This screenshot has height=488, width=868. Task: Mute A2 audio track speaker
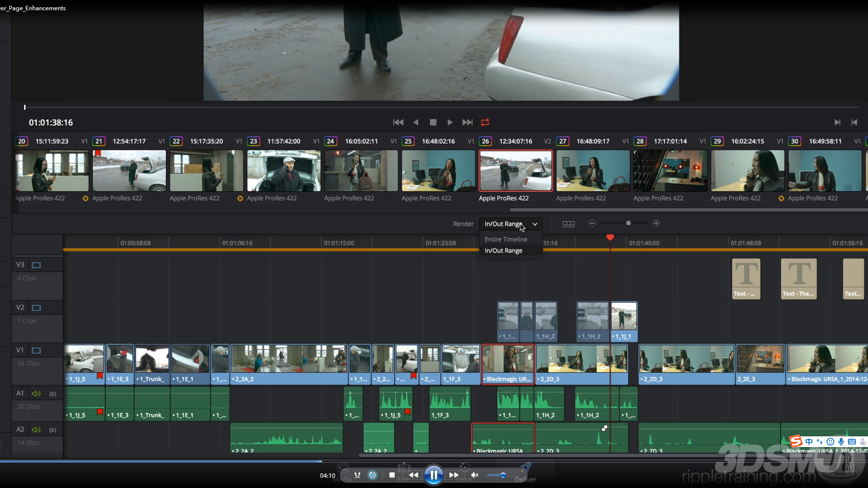tap(36, 429)
